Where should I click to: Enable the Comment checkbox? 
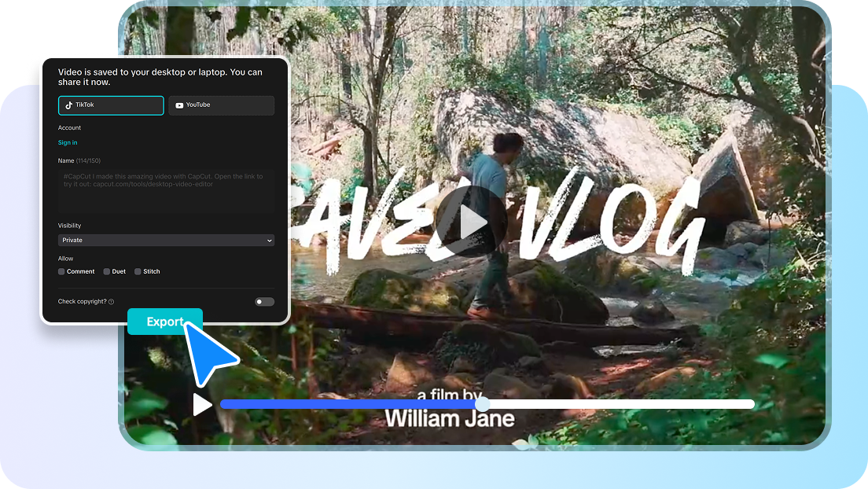61,271
